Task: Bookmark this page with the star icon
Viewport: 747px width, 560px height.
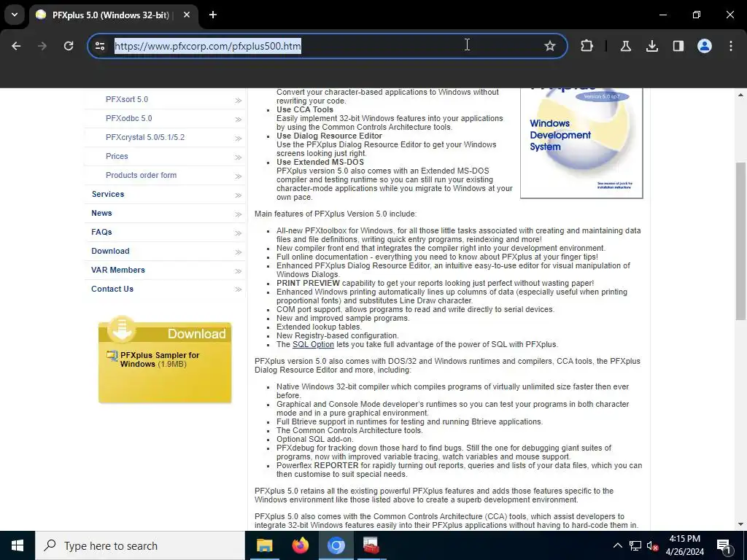Action: (550, 46)
